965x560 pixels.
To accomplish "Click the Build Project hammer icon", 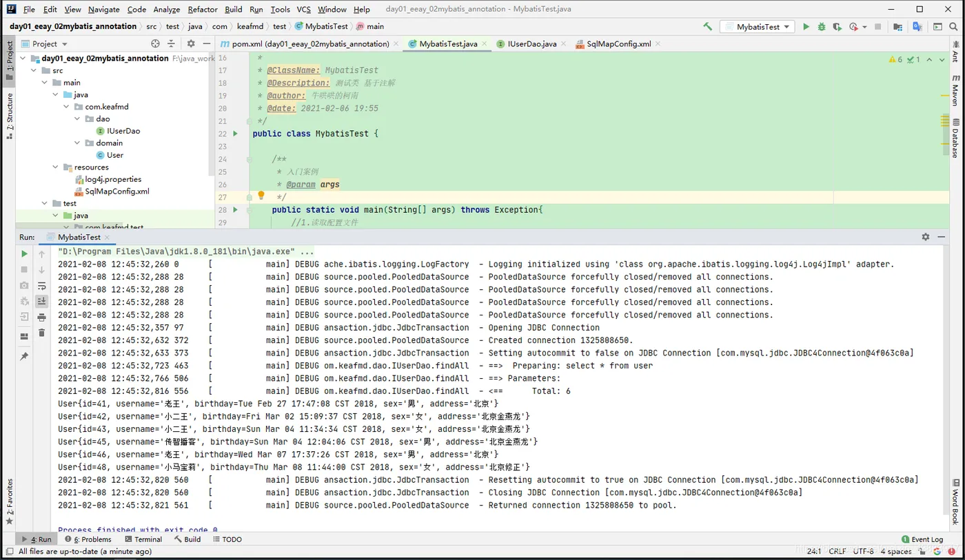I will click(707, 27).
